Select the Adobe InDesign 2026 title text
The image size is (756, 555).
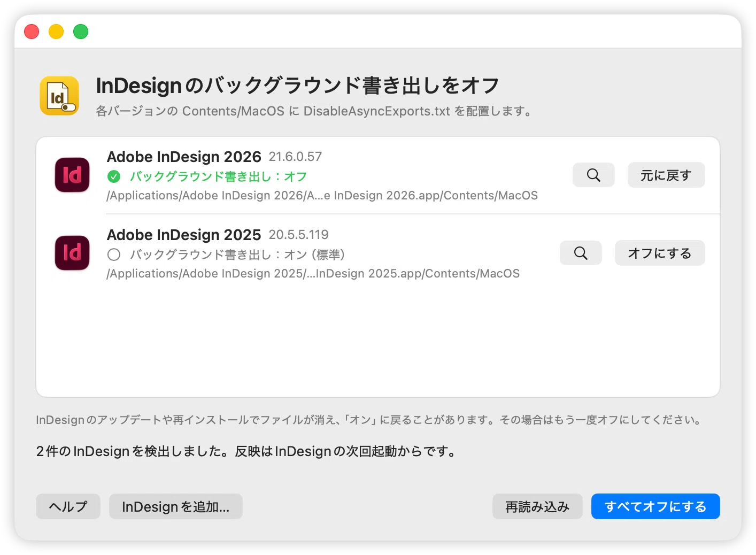tap(184, 157)
